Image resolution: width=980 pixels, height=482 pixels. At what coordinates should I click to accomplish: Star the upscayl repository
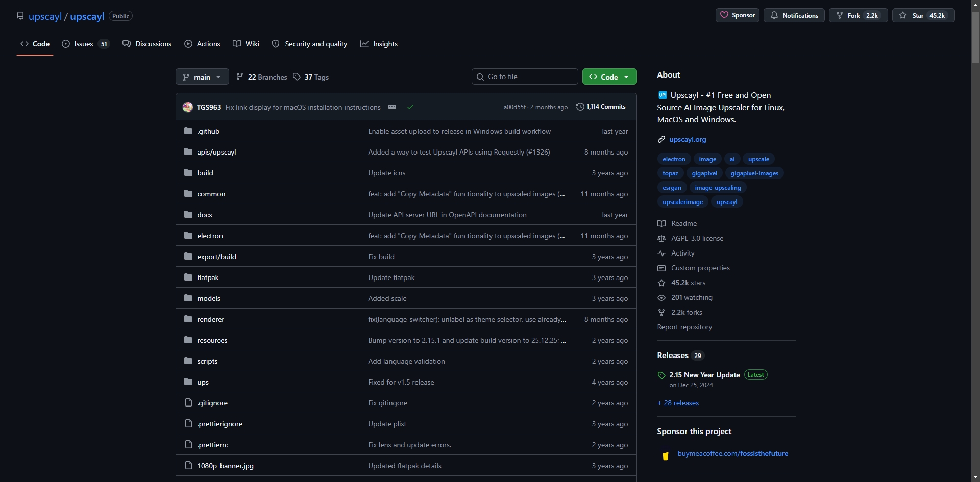[923, 15]
